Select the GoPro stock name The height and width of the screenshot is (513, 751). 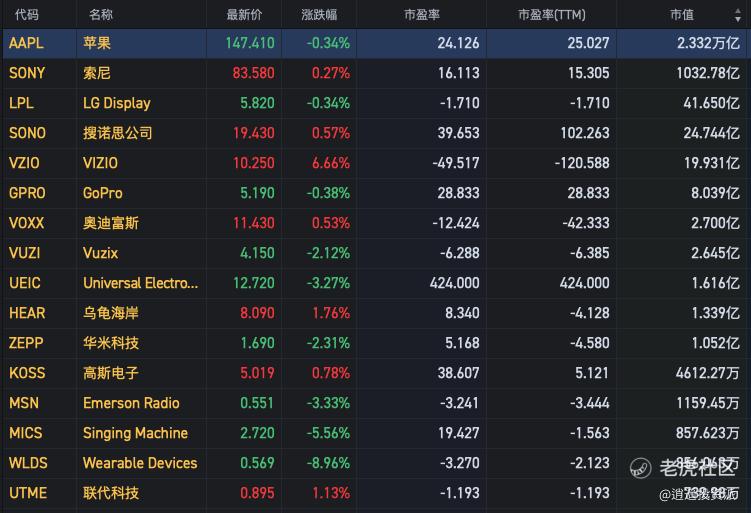104,193
